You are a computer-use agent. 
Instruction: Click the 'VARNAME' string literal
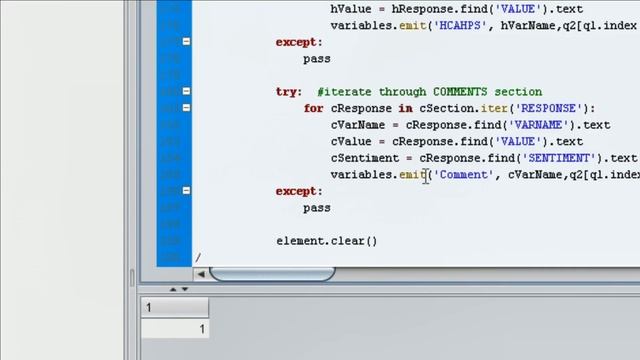click(538, 125)
